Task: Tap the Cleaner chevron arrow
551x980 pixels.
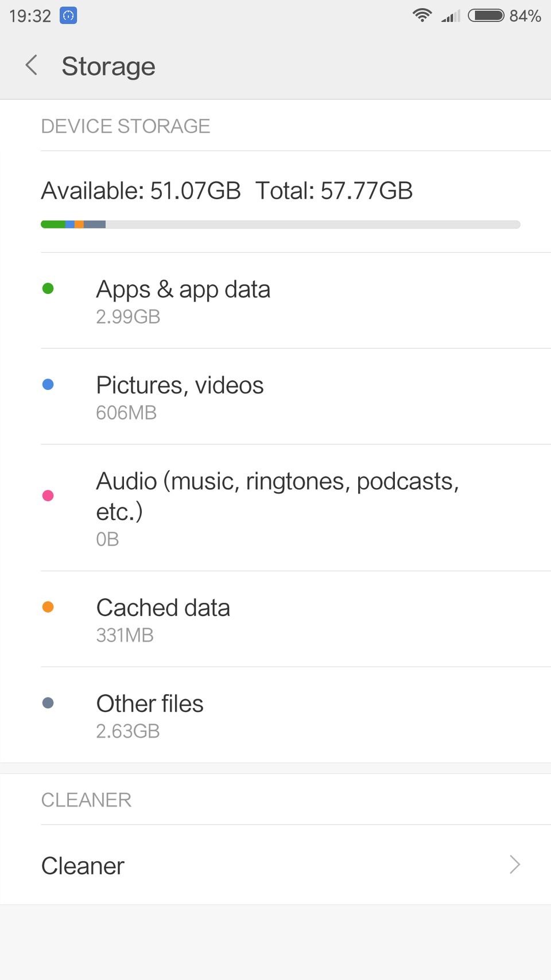Action: (x=515, y=865)
